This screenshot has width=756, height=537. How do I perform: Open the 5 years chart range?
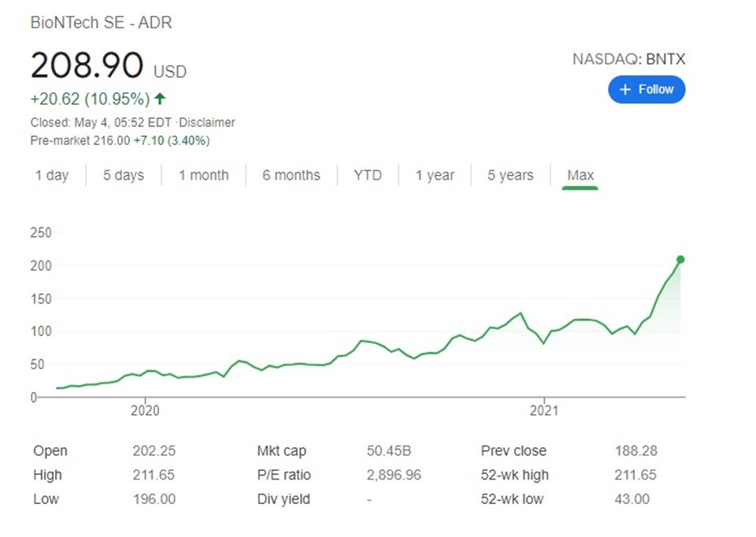[510, 175]
